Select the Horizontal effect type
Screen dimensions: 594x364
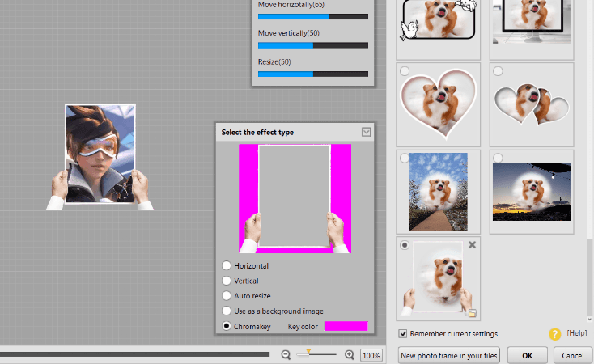(226, 265)
